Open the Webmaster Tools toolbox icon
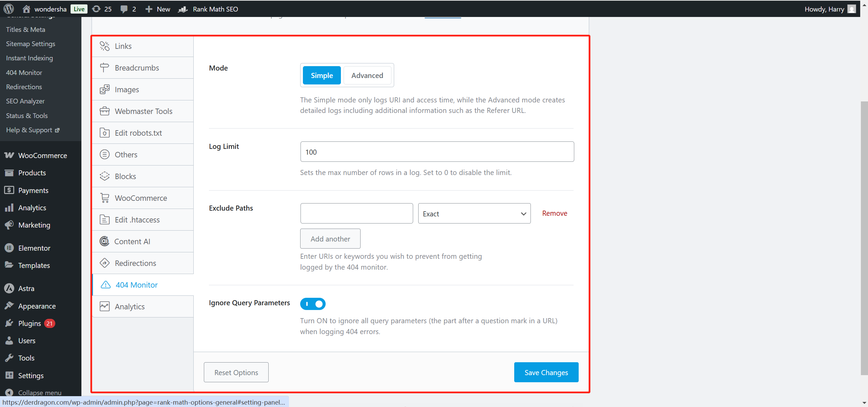Screen dimensions: 868x407 point(104,111)
